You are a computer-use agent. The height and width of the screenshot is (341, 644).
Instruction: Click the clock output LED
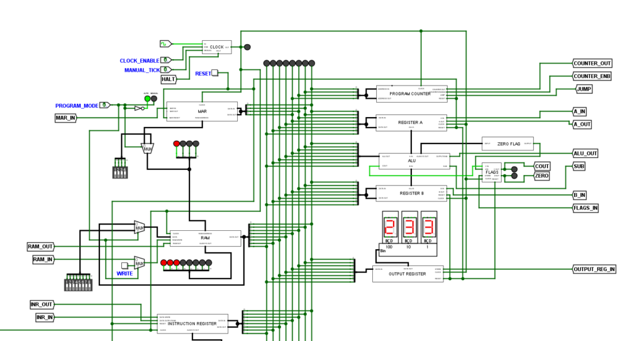(247, 47)
